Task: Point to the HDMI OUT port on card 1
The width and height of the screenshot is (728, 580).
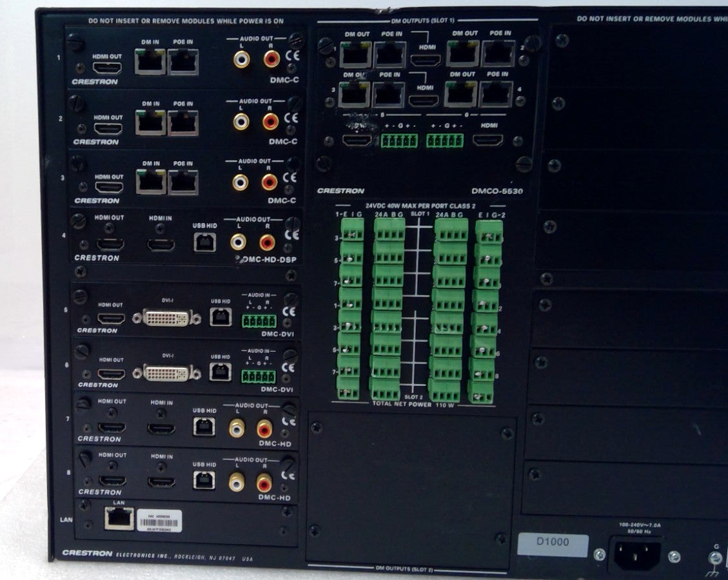Action: pyautogui.click(x=107, y=68)
